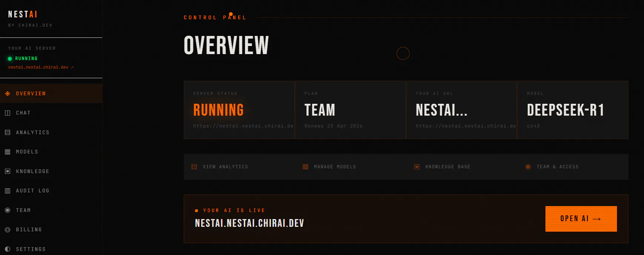Click the NESTAI.NESTAI.CHIRAI.DEV live banner text
This screenshot has width=644, height=255.
[249, 223]
